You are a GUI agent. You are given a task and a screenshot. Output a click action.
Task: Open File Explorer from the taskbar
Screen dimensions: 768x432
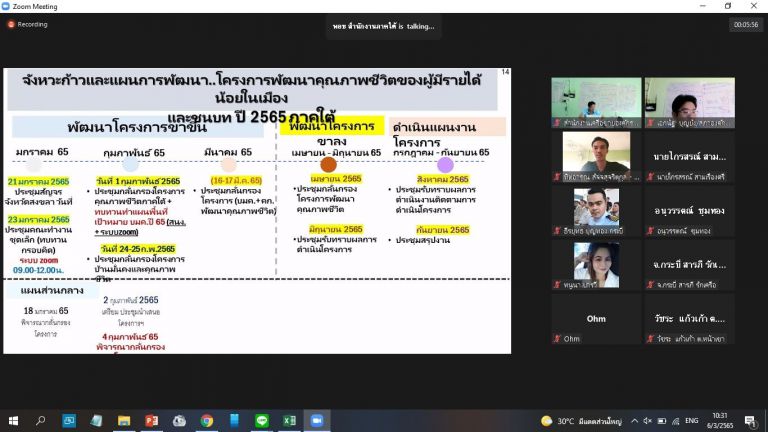pos(124,421)
